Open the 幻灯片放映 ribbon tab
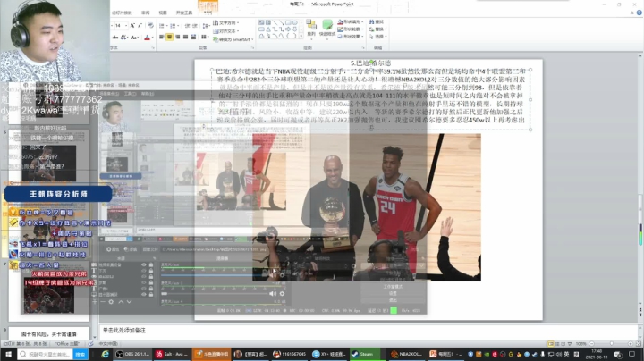The width and height of the screenshot is (644, 361). pos(122,13)
